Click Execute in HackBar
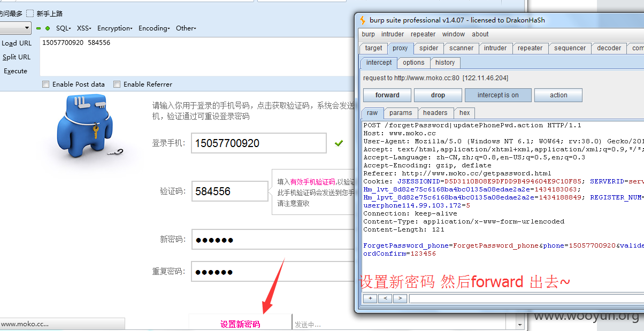Screen dimensions: 644x331 coord(16,71)
